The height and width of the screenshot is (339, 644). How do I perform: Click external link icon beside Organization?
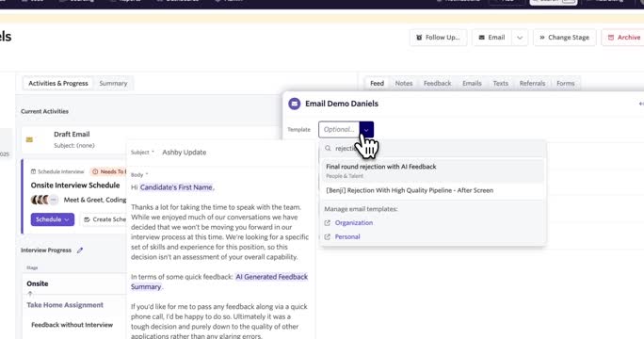pyautogui.click(x=328, y=223)
